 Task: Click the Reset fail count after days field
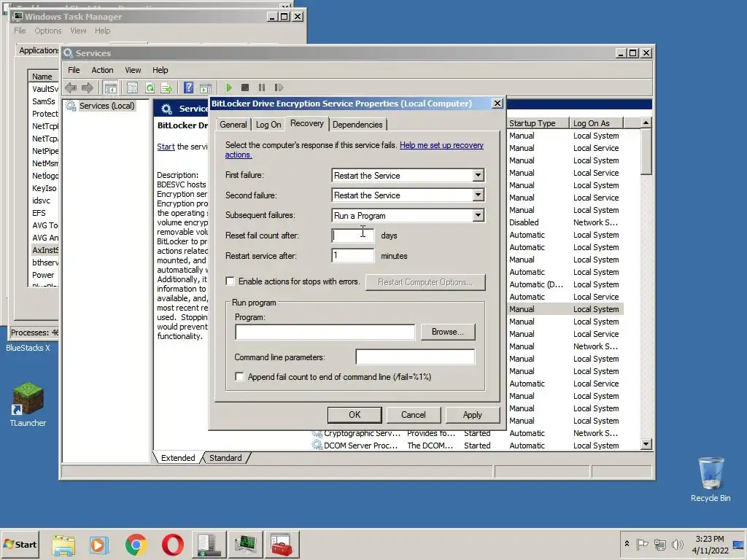[352, 236]
